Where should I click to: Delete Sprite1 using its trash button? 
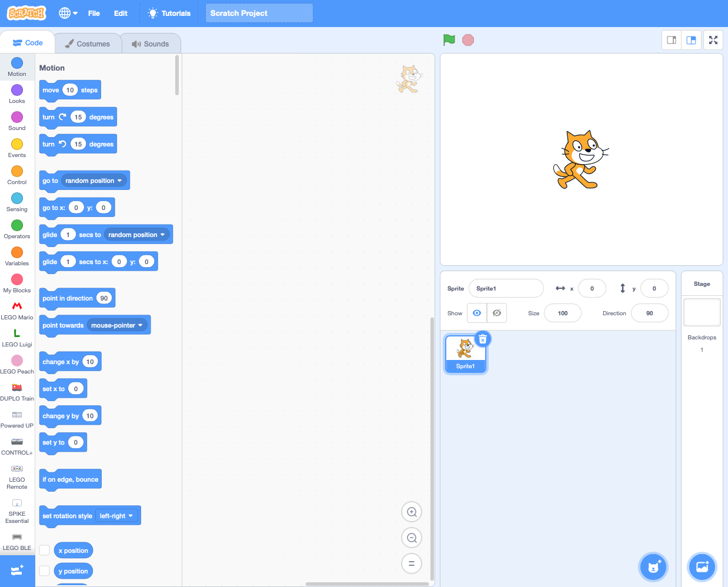point(483,339)
